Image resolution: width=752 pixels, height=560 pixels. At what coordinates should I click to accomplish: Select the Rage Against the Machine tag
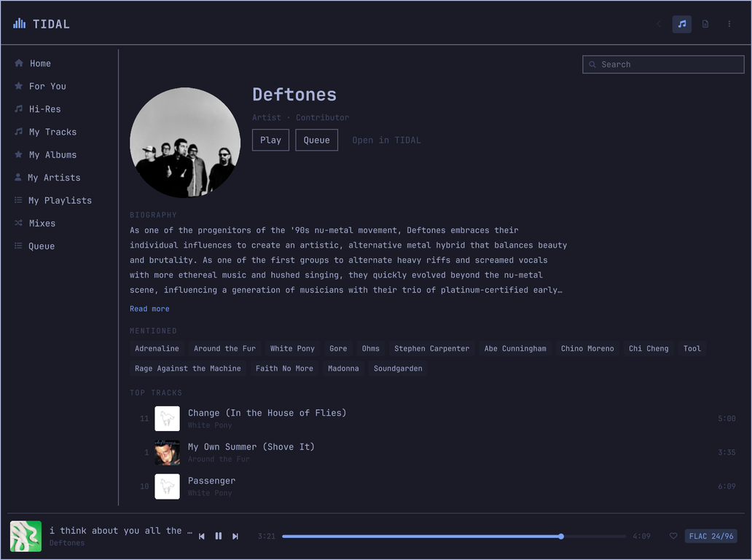pos(187,368)
